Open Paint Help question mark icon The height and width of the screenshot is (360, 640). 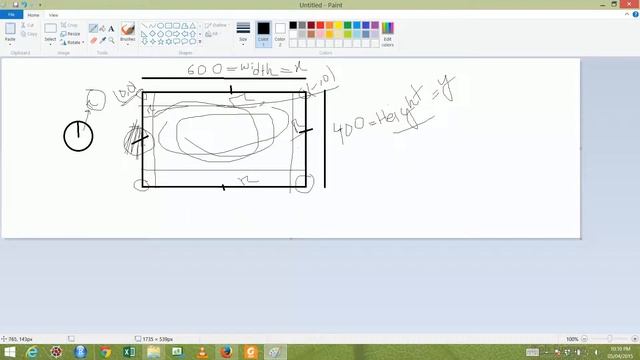636,14
